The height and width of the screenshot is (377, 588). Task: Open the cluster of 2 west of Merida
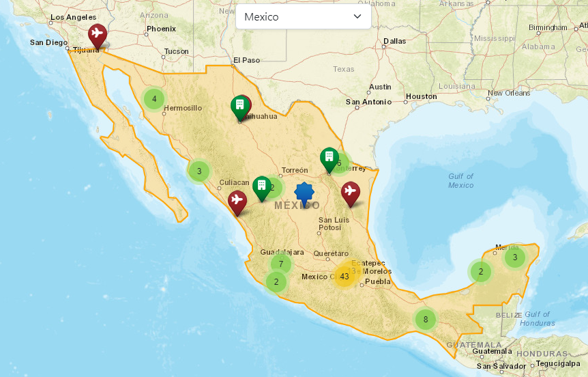[480, 271]
